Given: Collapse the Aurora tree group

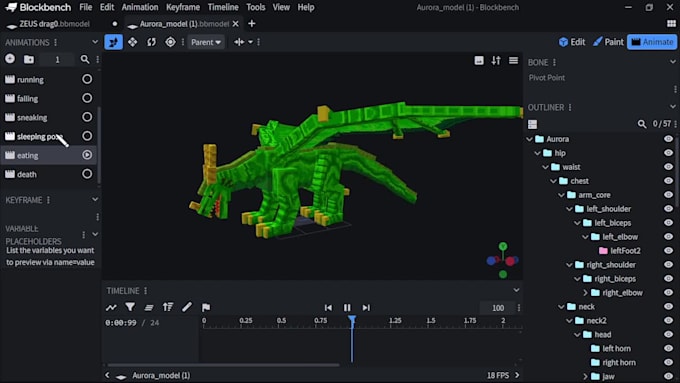Looking at the screenshot, I should (x=530, y=139).
